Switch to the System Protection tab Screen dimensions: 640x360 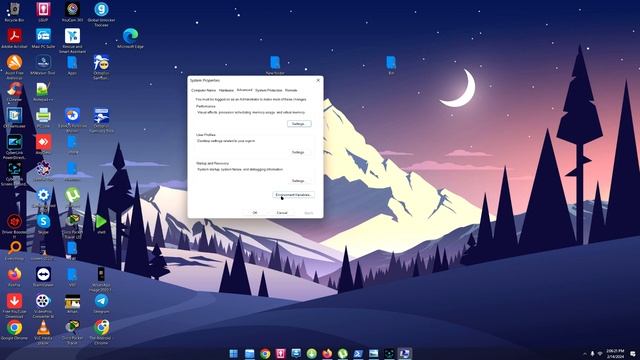pos(269,90)
